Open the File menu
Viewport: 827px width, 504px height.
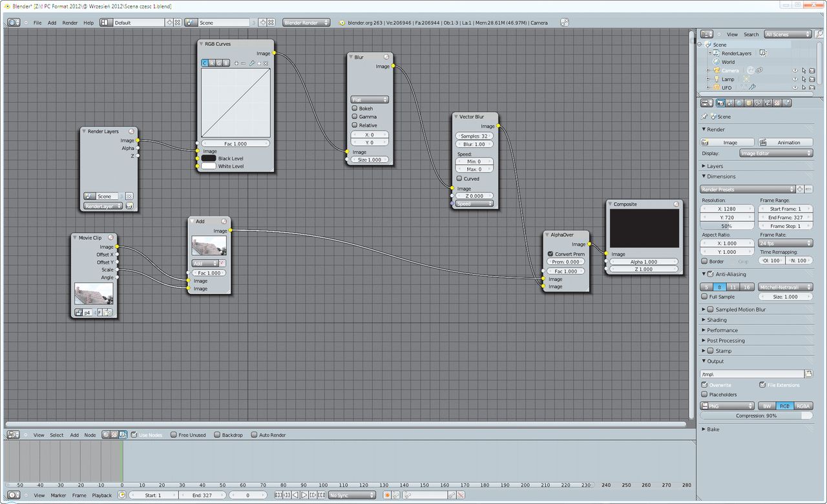pyautogui.click(x=37, y=23)
